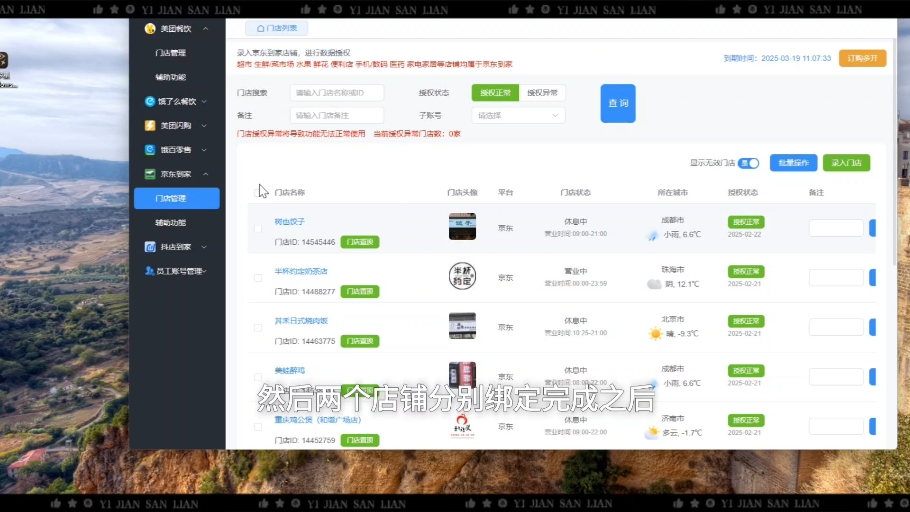Expand the 饿百零售 section chevron
The image size is (910, 512).
[x=204, y=150]
